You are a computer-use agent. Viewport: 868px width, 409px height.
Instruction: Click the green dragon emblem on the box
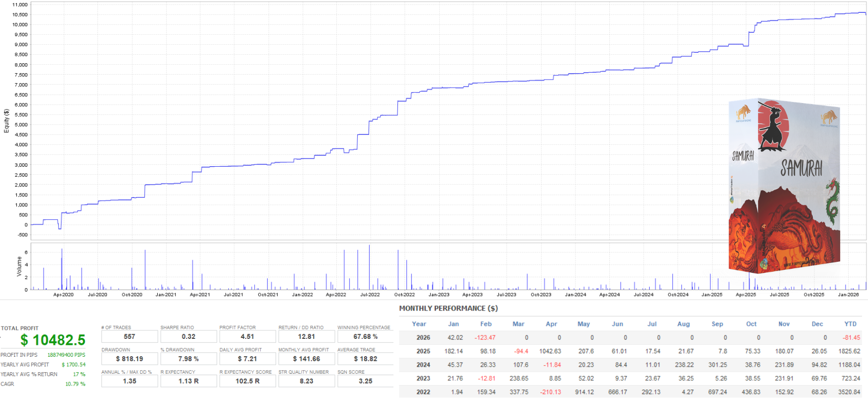832,200
